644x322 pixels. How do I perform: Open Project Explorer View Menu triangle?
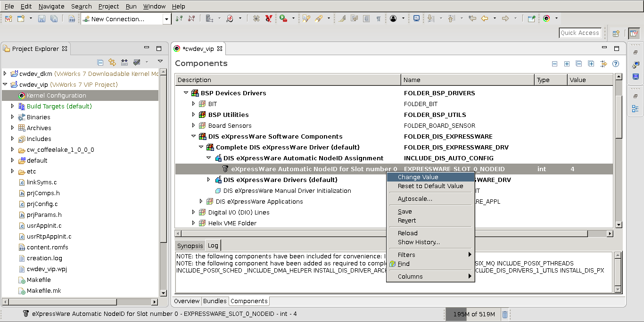coord(160,61)
